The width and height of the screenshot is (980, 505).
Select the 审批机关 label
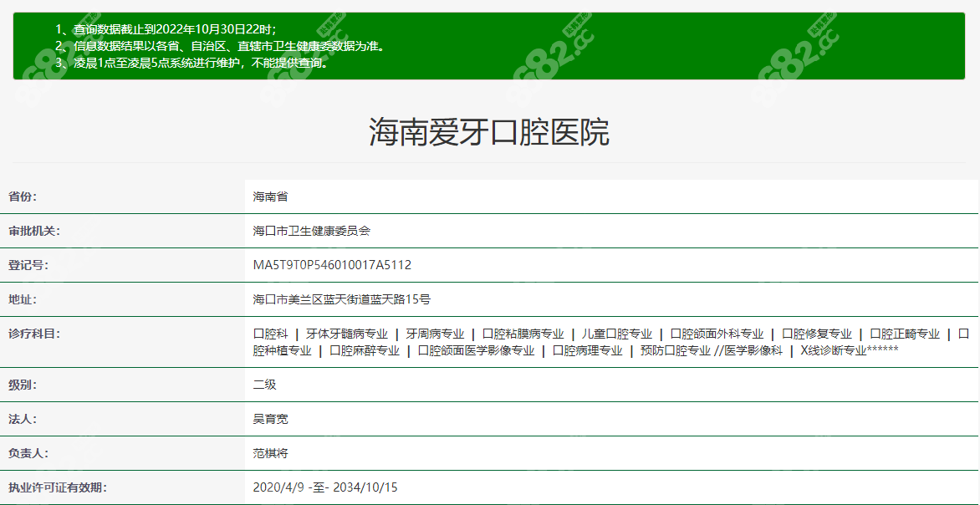point(33,231)
